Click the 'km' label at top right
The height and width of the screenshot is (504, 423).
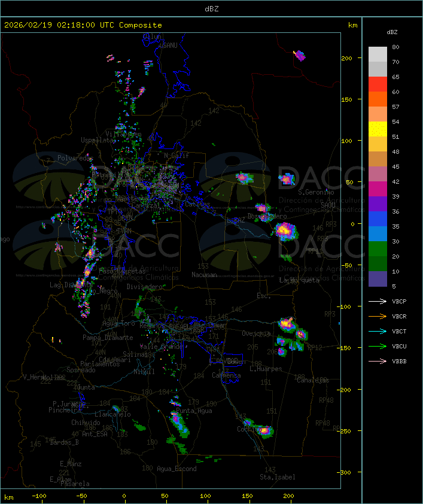click(x=352, y=25)
